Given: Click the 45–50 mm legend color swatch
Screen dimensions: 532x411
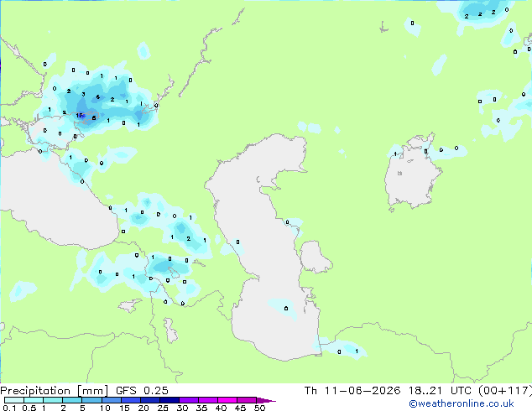Looking at the screenshot, I should [x=247, y=400].
